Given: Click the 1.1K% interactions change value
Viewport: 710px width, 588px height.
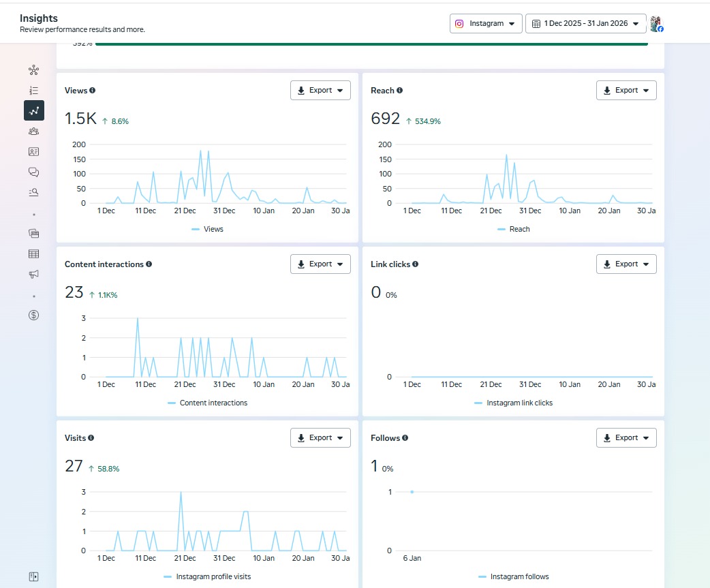Looking at the screenshot, I should tap(108, 295).
